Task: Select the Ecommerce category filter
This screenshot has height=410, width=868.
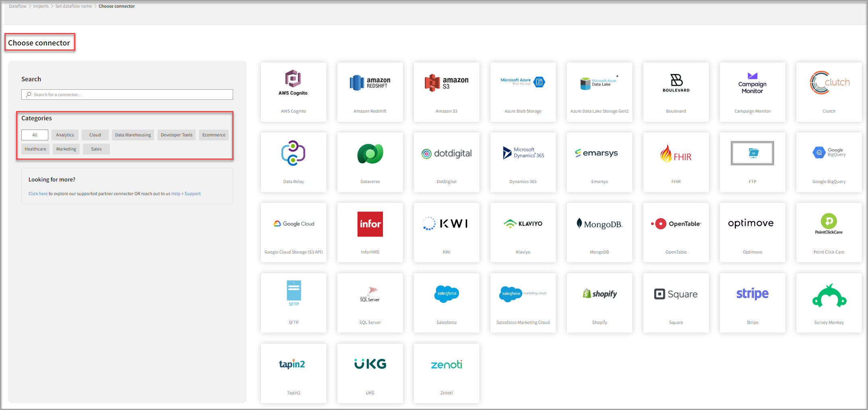Action: (214, 135)
